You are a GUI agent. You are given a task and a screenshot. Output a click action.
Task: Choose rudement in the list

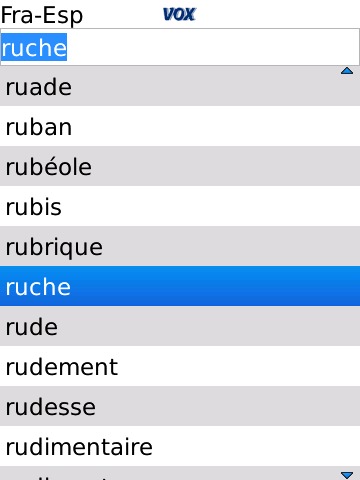tap(180, 366)
